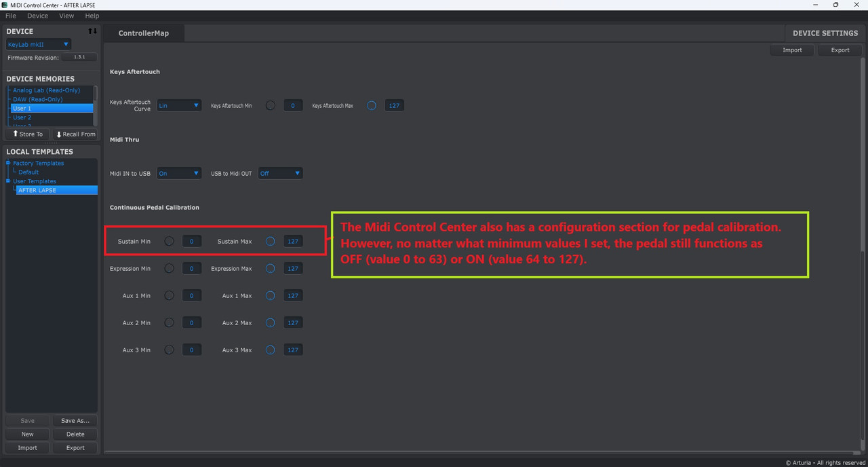Click the Aux 3 Min knob
The height and width of the screenshot is (467, 868).
coord(170,350)
